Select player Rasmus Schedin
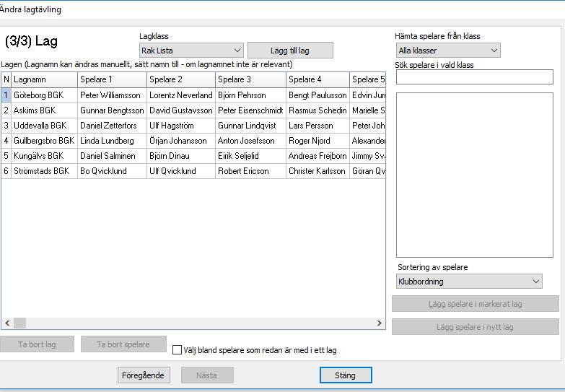 point(317,110)
